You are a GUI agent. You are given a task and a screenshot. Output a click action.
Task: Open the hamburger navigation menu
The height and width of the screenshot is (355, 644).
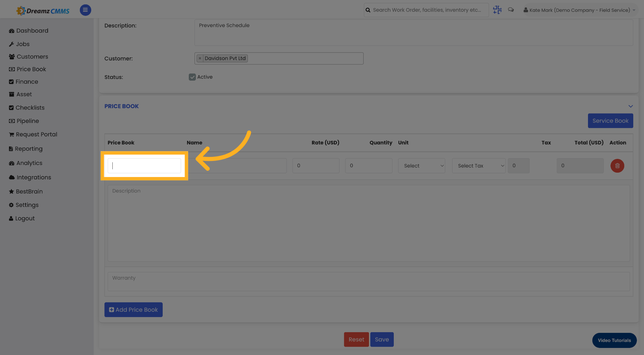tap(85, 10)
